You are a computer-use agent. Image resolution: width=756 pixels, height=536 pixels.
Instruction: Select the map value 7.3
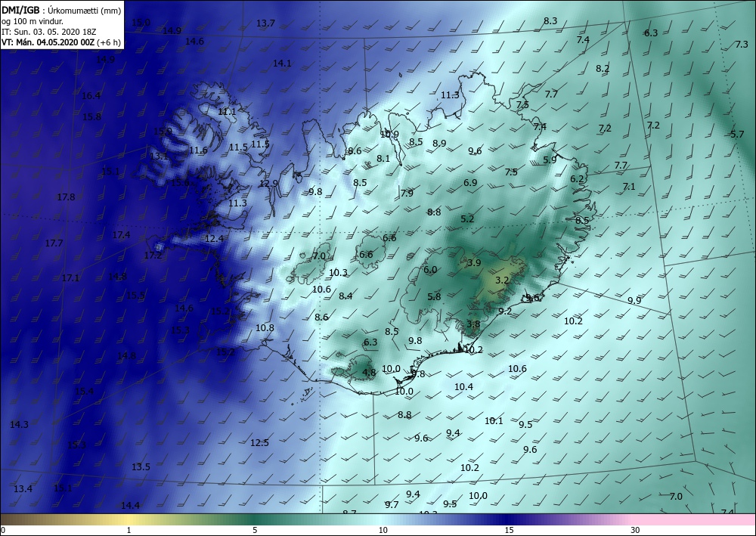(x=742, y=45)
